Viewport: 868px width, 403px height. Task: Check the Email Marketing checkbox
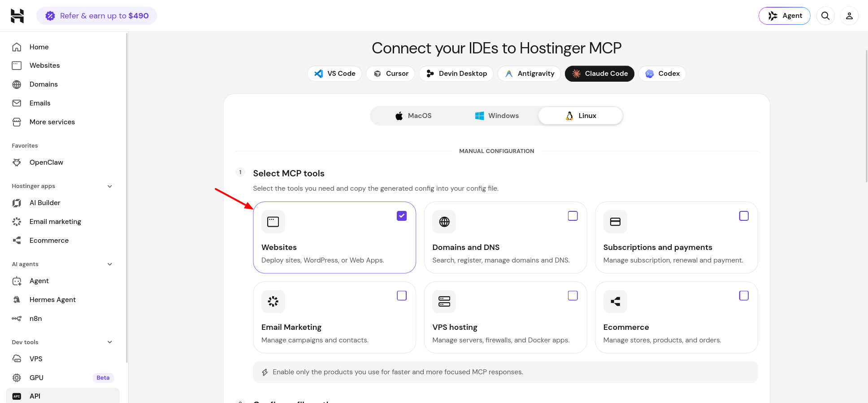(x=402, y=296)
